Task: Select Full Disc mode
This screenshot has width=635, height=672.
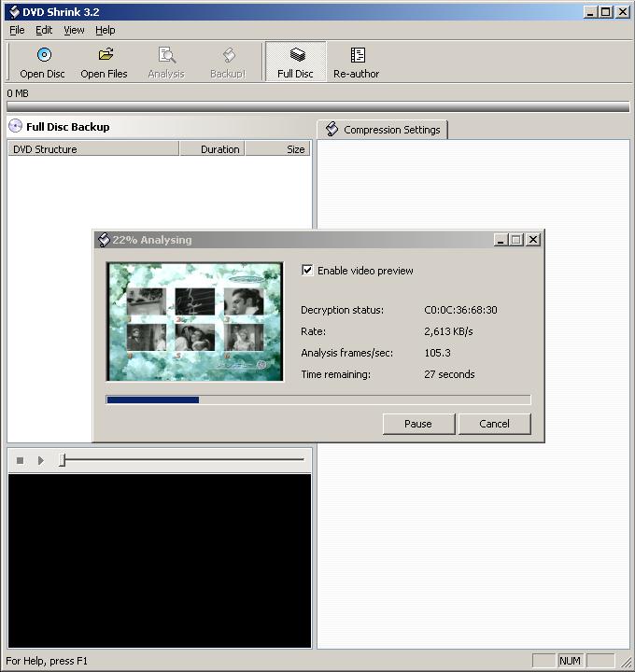Action: (x=295, y=62)
